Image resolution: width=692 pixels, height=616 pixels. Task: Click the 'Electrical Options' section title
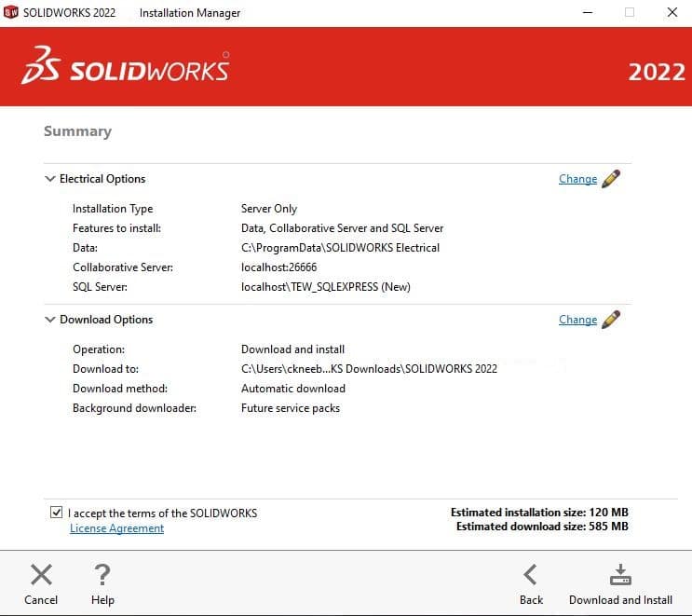102,179
